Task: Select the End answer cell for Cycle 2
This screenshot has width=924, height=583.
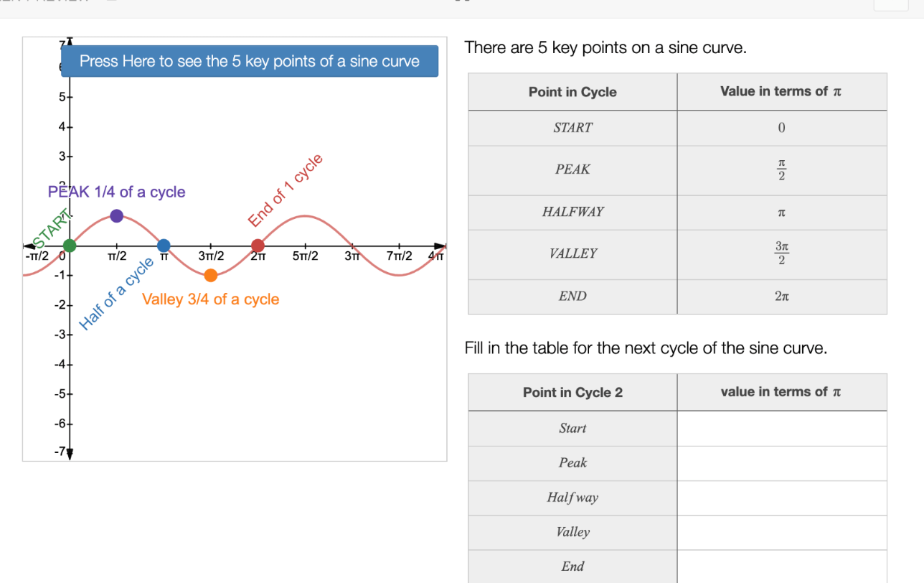Action: tap(782, 566)
